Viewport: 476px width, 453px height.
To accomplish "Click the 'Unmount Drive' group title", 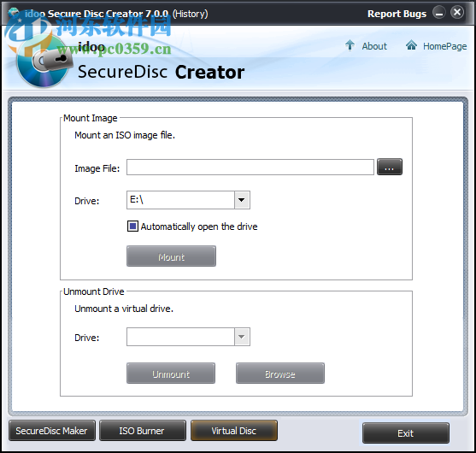I will click(94, 291).
